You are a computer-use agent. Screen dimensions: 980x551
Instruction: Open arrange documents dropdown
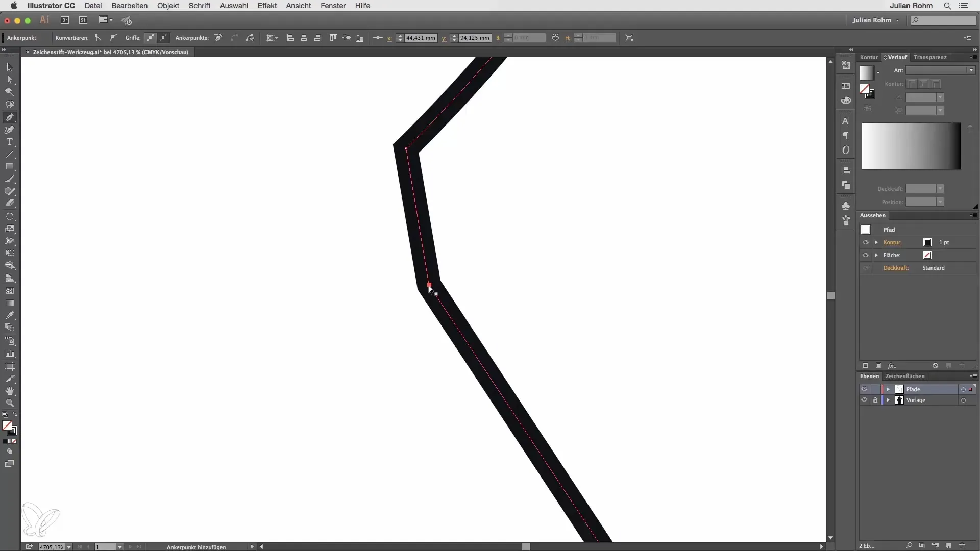106,20
